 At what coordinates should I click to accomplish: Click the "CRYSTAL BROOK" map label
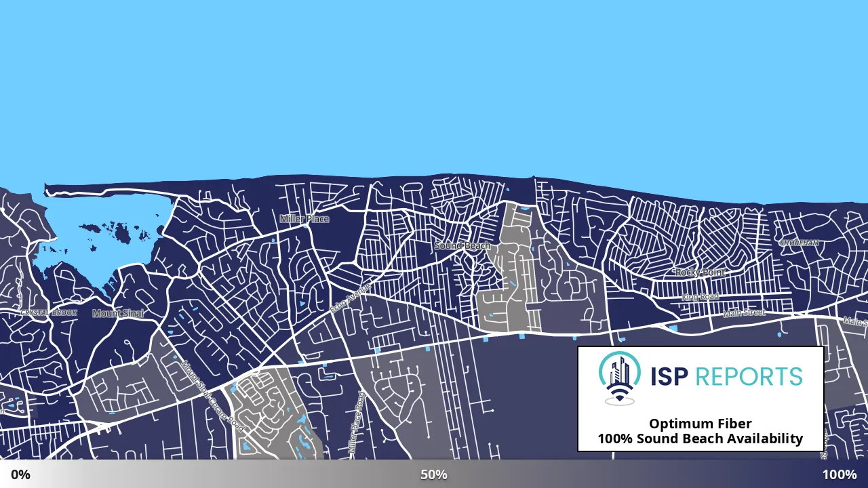point(49,313)
